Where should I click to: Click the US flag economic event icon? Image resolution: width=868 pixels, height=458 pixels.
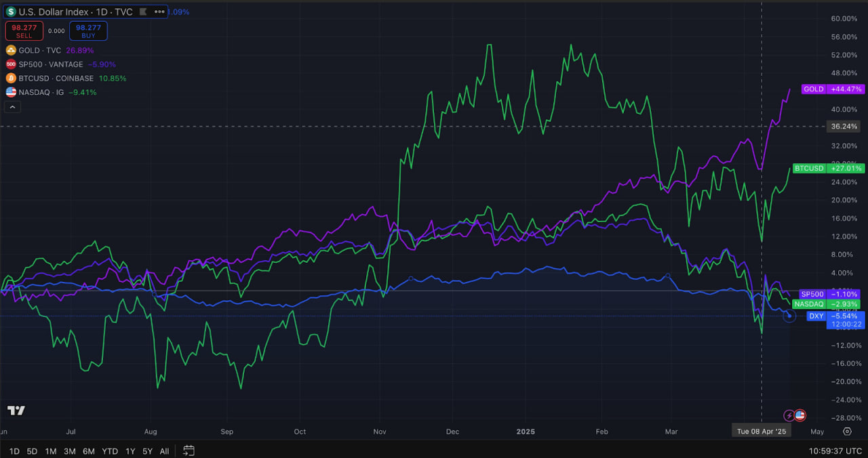point(800,415)
